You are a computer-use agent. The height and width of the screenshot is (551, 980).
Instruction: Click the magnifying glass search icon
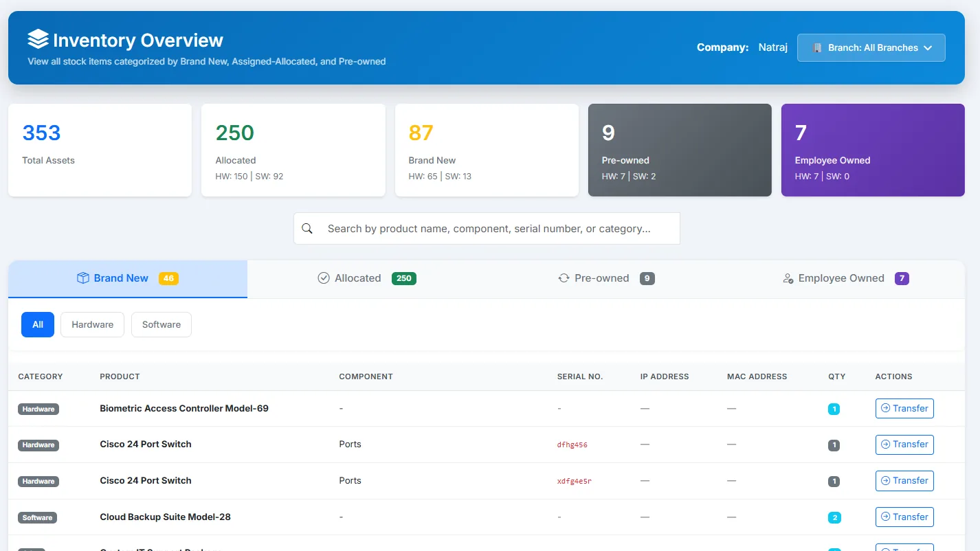[307, 229]
